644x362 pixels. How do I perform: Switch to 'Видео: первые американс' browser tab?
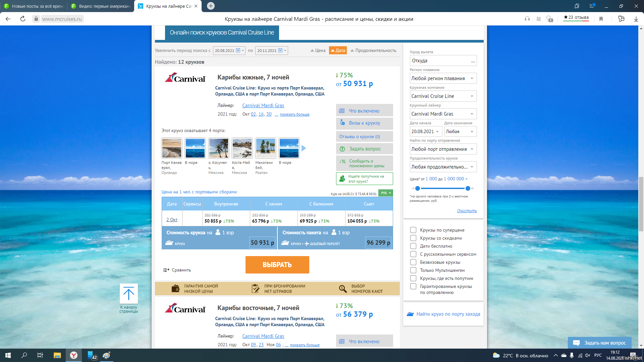(x=101, y=6)
